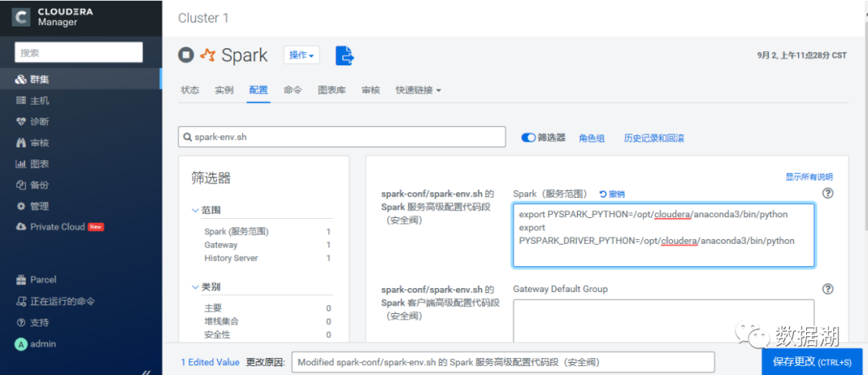Click the Cluster 1 breadcrumb
This screenshot has height=375, width=868.
(203, 18)
